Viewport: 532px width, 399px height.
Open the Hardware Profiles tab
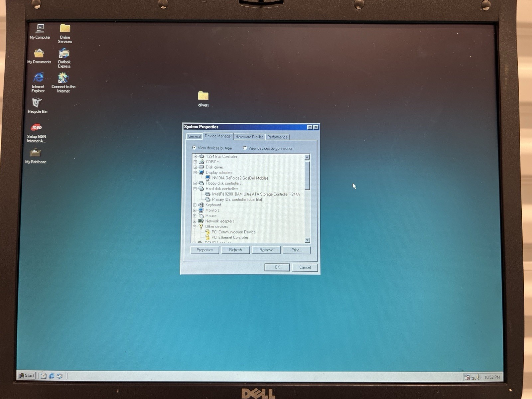point(249,137)
